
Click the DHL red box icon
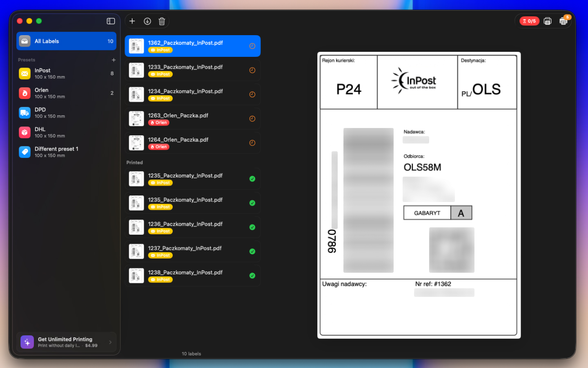[x=25, y=132]
